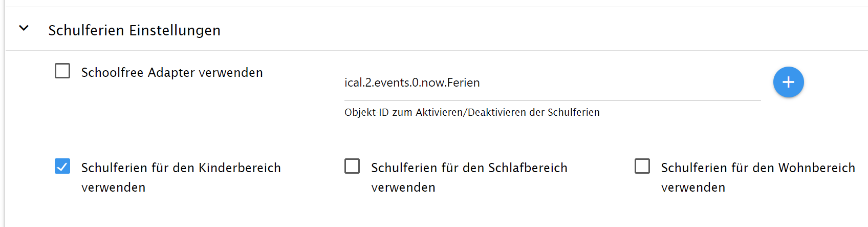The image size is (868, 227).
Task: Click the blue plus button for object ID
Action: click(788, 82)
